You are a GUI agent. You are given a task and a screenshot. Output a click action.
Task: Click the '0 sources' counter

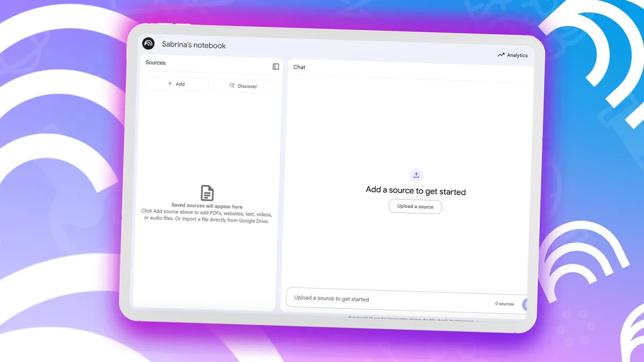(x=504, y=304)
